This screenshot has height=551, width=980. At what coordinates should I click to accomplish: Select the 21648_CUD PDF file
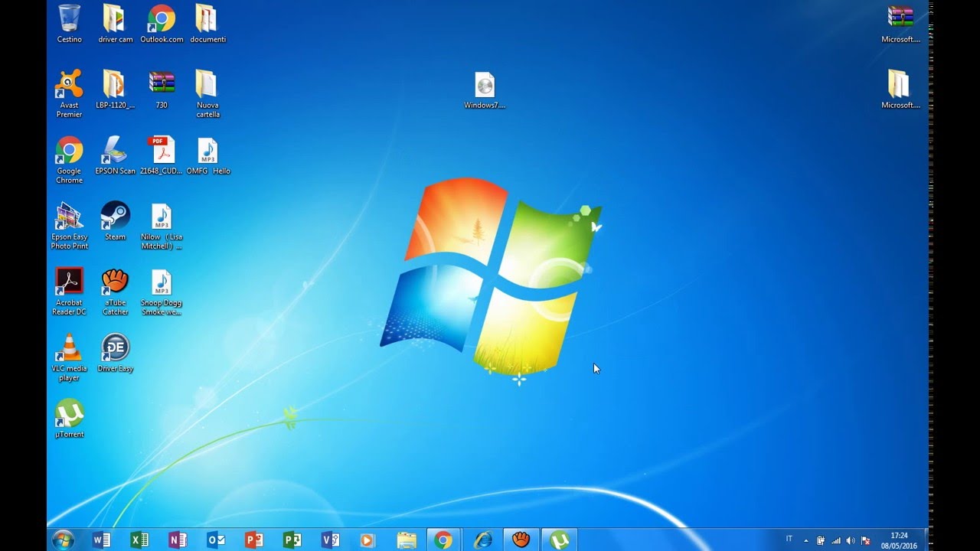coord(162,155)
